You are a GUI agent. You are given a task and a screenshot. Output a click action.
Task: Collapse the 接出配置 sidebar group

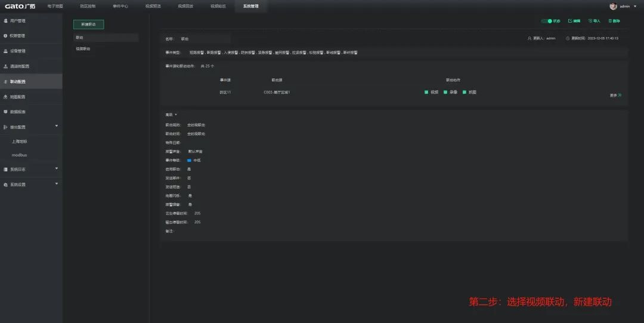tap(57, 126)
